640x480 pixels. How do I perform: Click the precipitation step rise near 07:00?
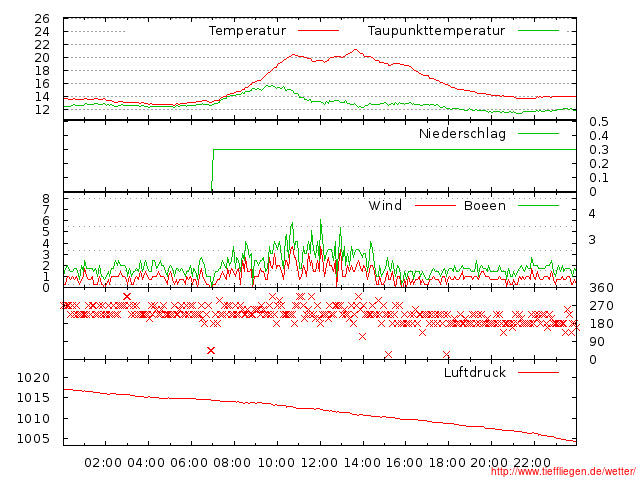(213, 169)
